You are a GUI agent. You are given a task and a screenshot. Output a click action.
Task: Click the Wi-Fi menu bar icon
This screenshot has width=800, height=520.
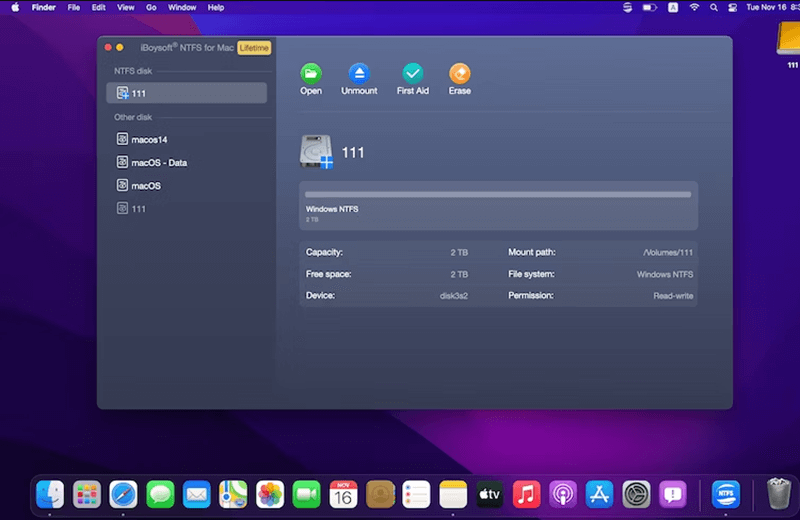tap(694, 7)
